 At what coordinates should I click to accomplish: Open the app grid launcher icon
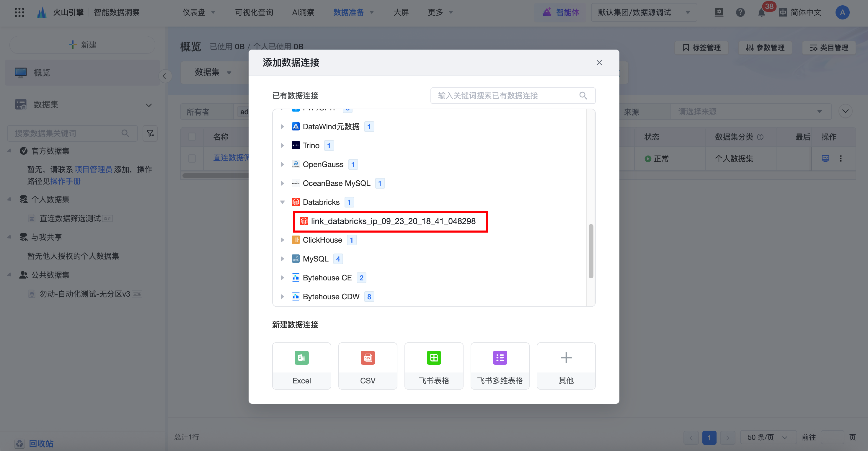click(19, 12)
